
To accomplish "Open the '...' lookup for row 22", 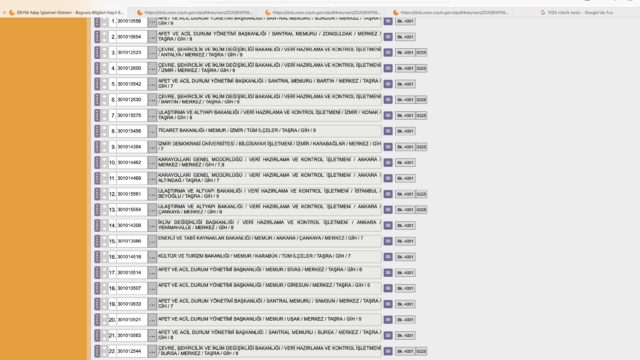I will click(x=152, y=351).
